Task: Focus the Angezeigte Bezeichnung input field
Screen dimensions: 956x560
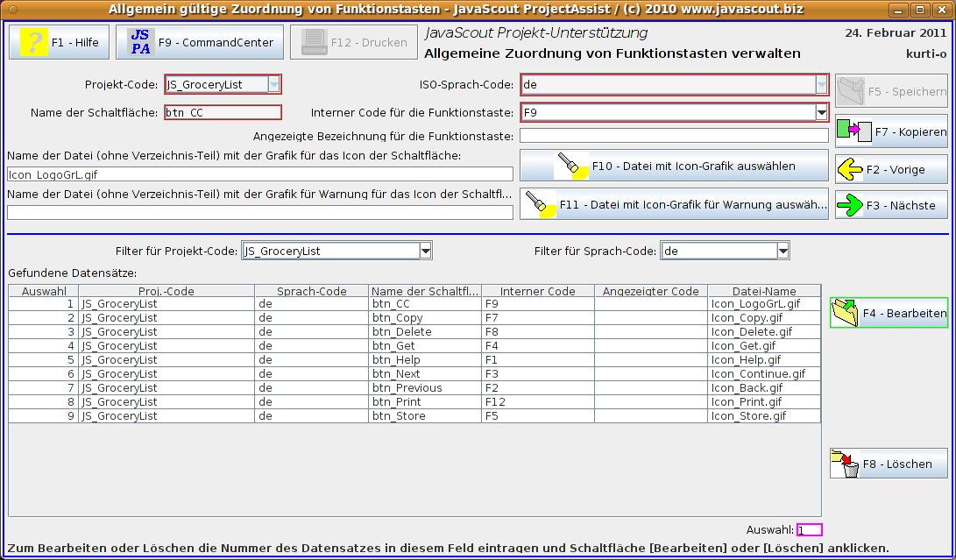Action: [673, 136]
